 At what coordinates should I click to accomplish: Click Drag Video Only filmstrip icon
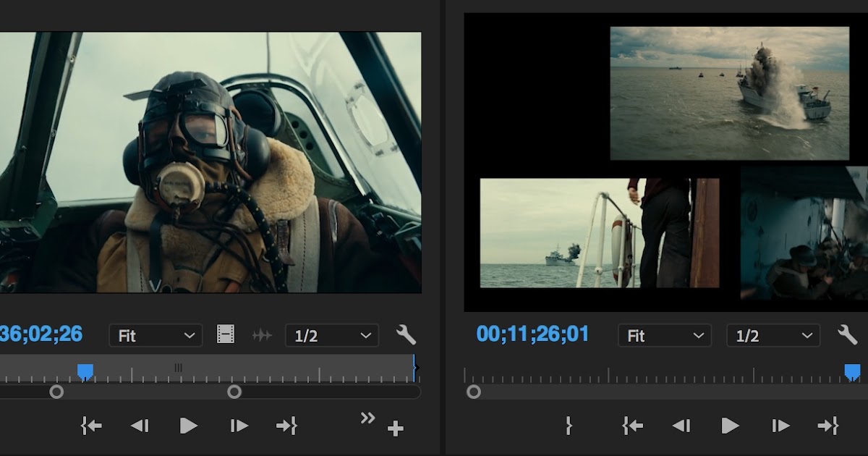[x=226, y=334]
